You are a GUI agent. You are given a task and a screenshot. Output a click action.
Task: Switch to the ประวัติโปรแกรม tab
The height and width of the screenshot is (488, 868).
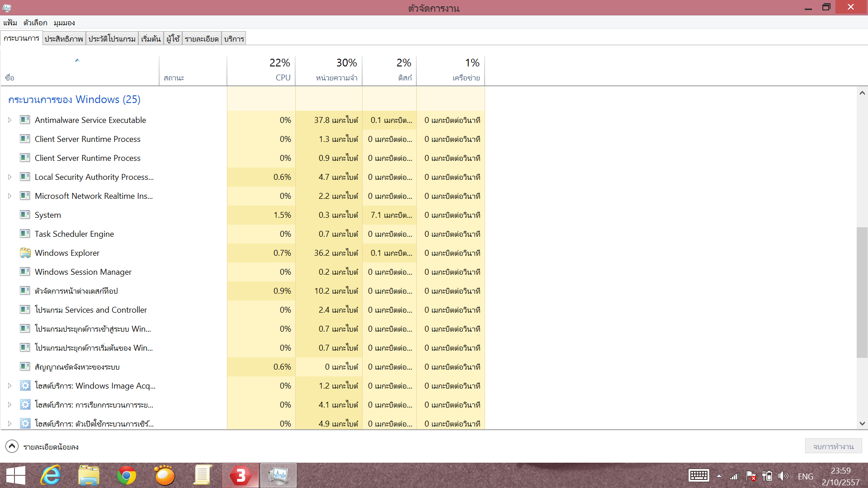pyautogui.click(x=112, y=39)
